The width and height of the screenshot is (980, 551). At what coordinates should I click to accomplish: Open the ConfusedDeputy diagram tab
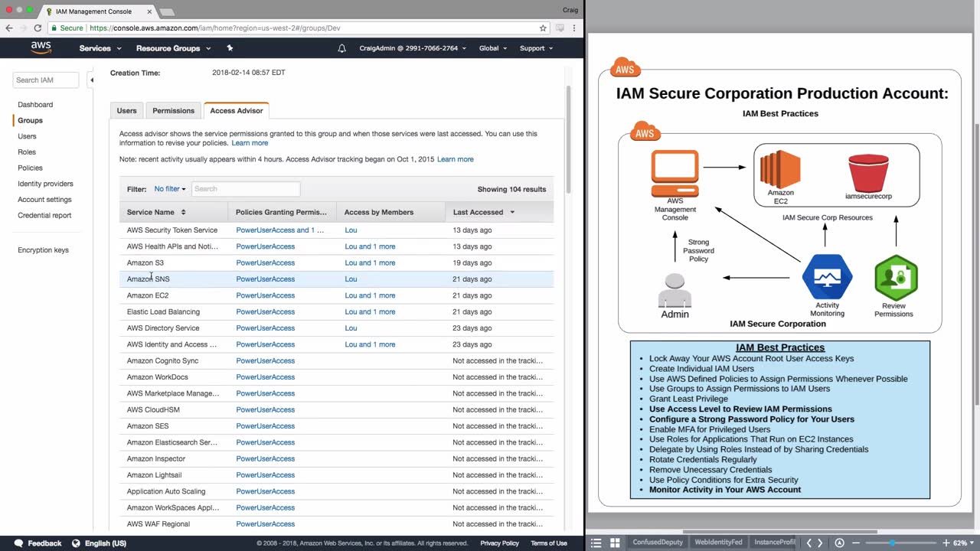point(658,543)
